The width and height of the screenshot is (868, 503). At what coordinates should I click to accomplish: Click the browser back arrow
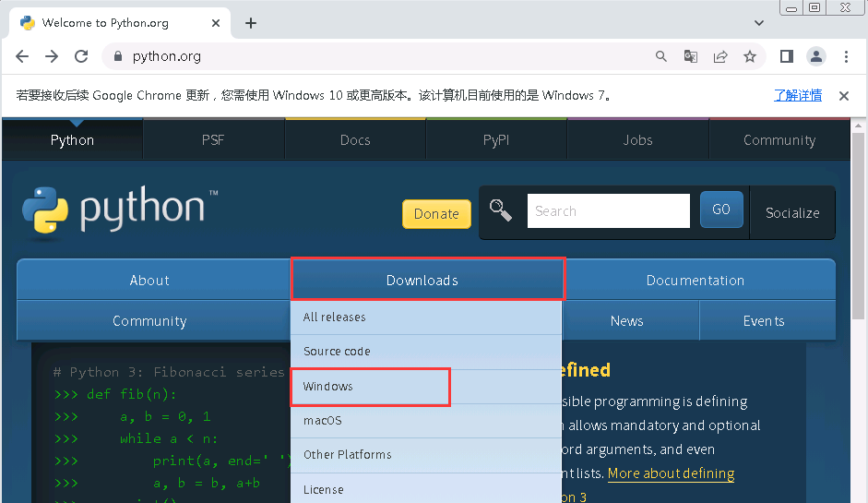coord(22,56)
